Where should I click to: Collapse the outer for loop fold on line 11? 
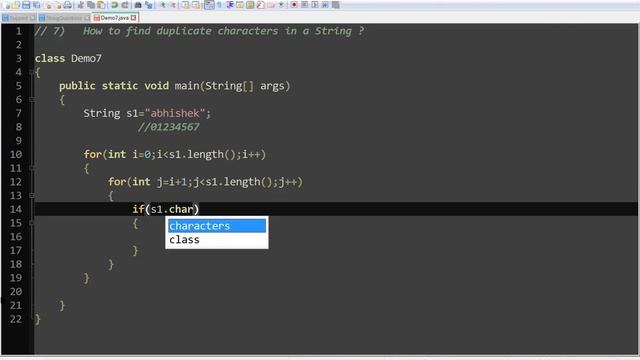click(32, 168)
